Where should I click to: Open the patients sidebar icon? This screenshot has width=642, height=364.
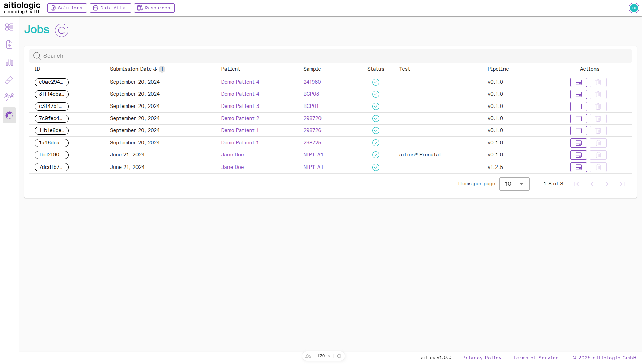[x=9, y=97]
